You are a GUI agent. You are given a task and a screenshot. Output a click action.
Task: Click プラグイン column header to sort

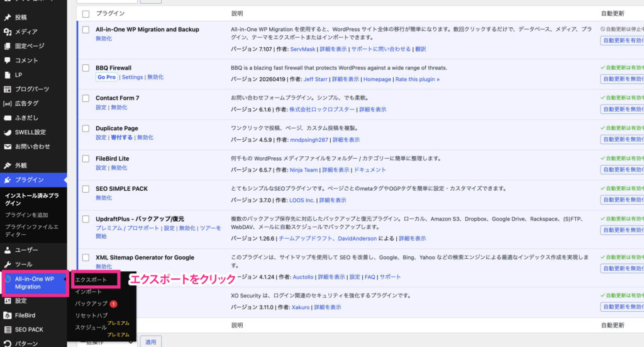[x=110, y=14]
